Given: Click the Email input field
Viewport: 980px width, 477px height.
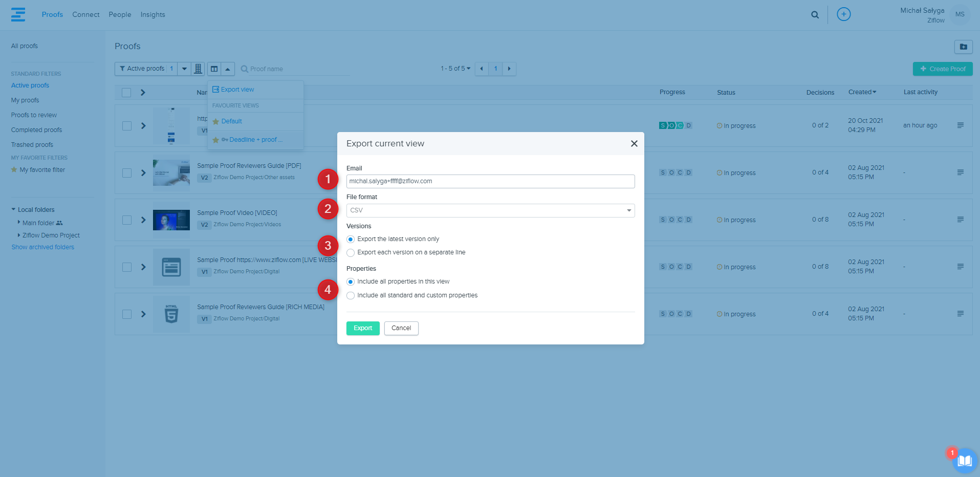Looking at the screenshot, I should [x=490, y=181].
